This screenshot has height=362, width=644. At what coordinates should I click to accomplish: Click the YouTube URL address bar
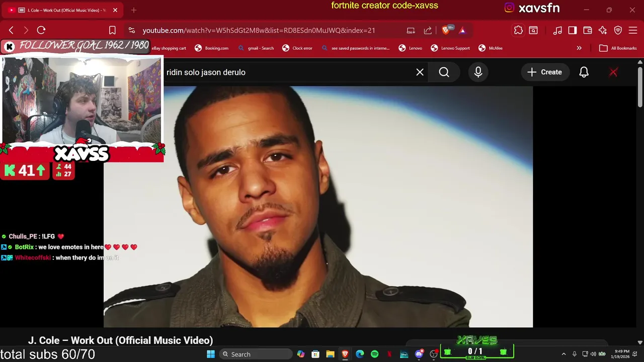[259, 30]
